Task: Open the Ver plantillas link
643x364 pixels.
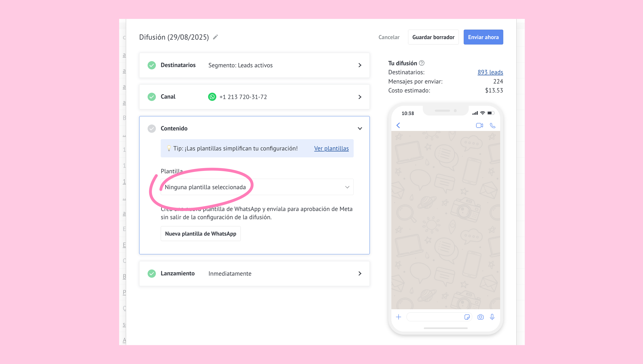Action: [x=331, y=148]
